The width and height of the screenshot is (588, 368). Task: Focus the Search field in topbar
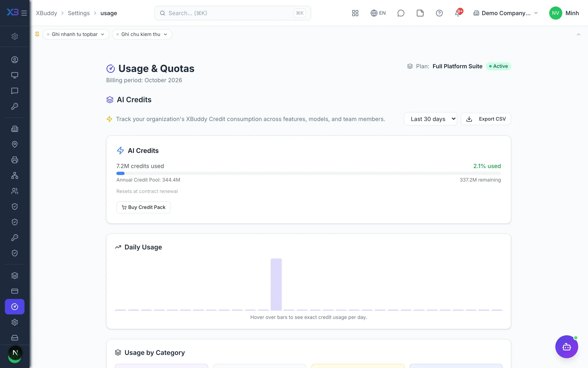coord(233,13)
